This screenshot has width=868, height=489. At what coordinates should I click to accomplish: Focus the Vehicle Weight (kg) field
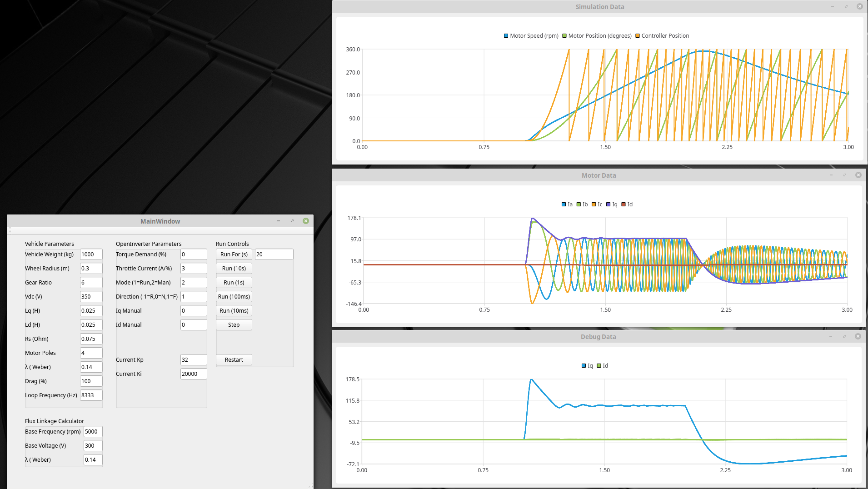coord(91,254)
